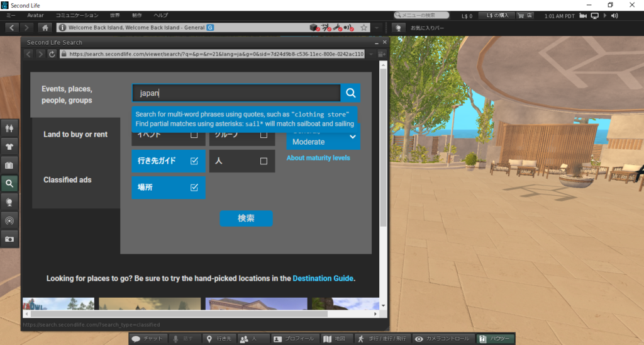Select the Land to buy or rent tab
Screen dimensions: 644x345
click(x=75, y=135)
